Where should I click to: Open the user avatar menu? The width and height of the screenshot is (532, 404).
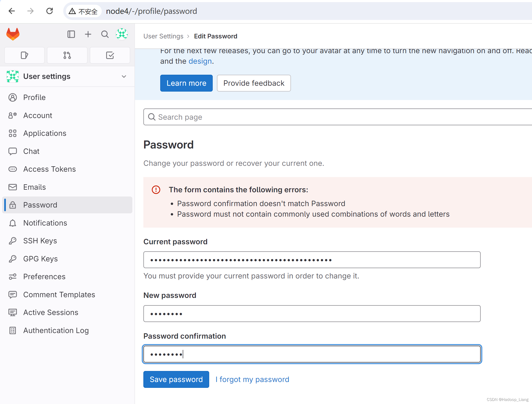coord(122,34)
